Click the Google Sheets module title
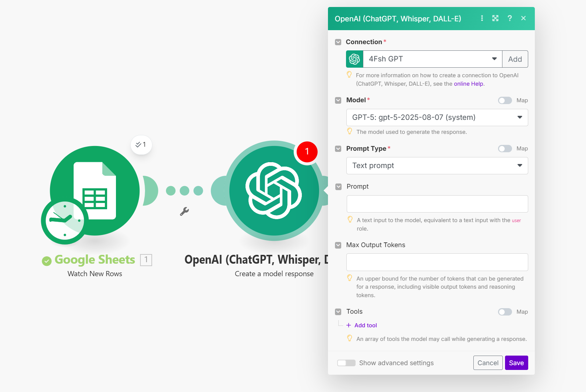Image resolution: width=586 pixels, height=392 pixels. coord(95,260)
